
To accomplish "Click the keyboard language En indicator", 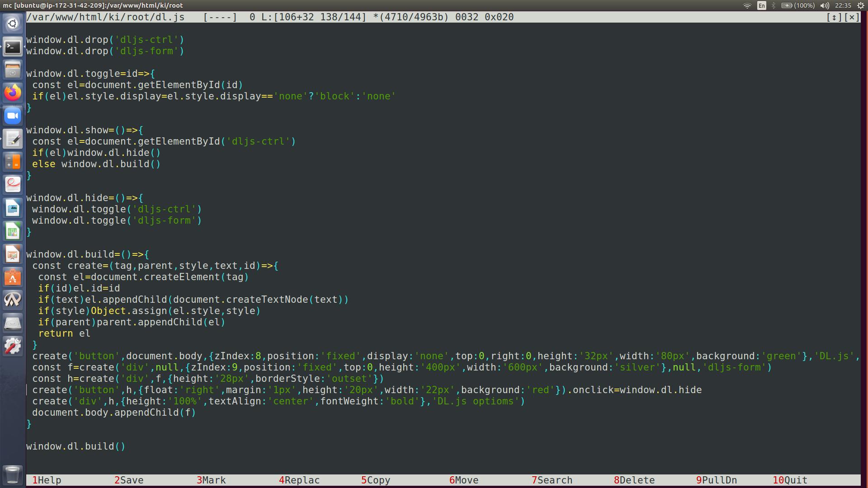I will coord(762,5).
